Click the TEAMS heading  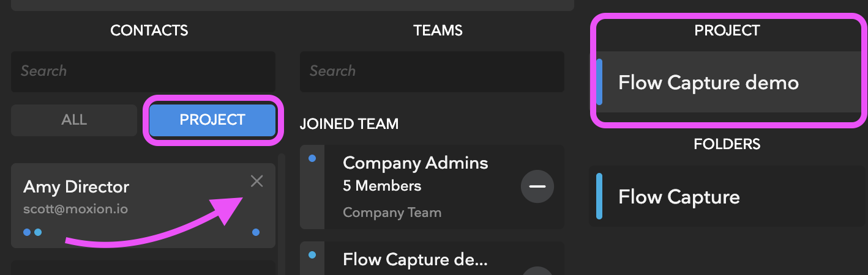tap(438, 31)
